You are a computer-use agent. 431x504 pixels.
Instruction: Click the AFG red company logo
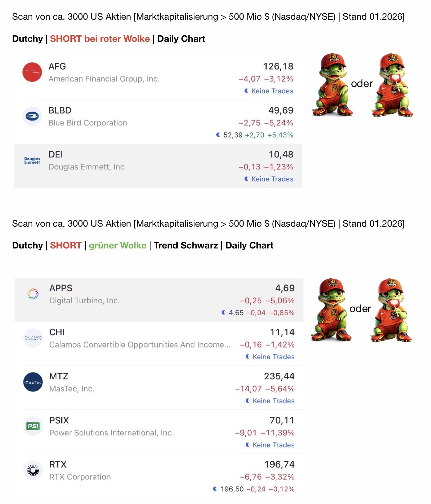tap(32, 72)
